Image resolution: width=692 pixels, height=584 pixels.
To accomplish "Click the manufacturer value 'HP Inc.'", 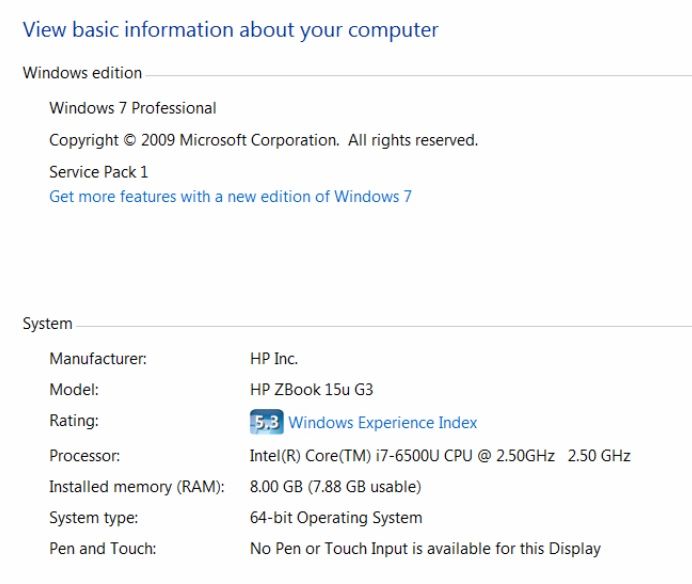I will [274, 358].
